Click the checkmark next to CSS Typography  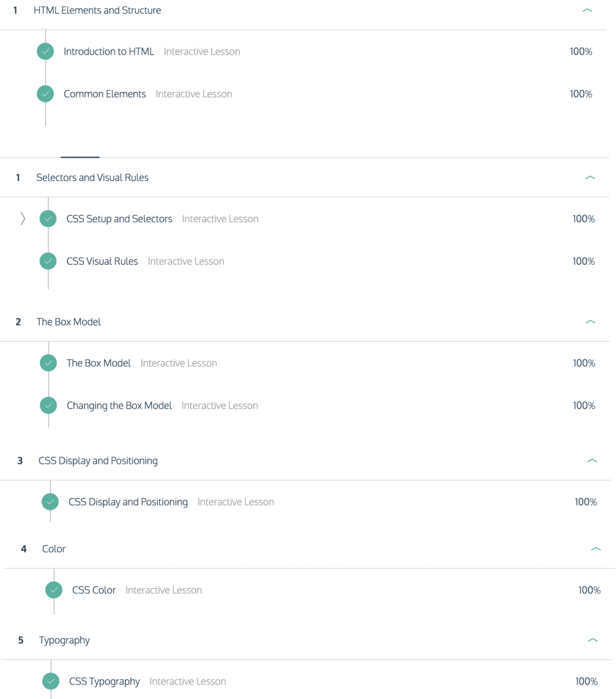pyautogui.click(x=51, y=681)
